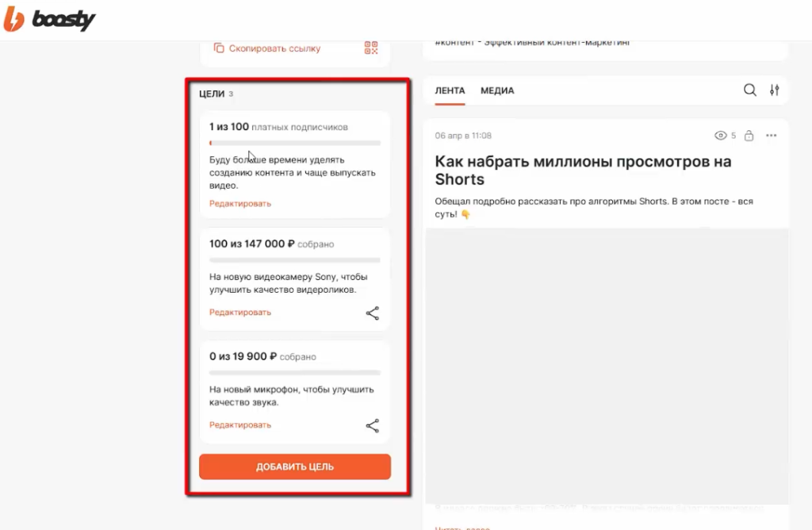Open feed filter settings icon

[774, 90]
